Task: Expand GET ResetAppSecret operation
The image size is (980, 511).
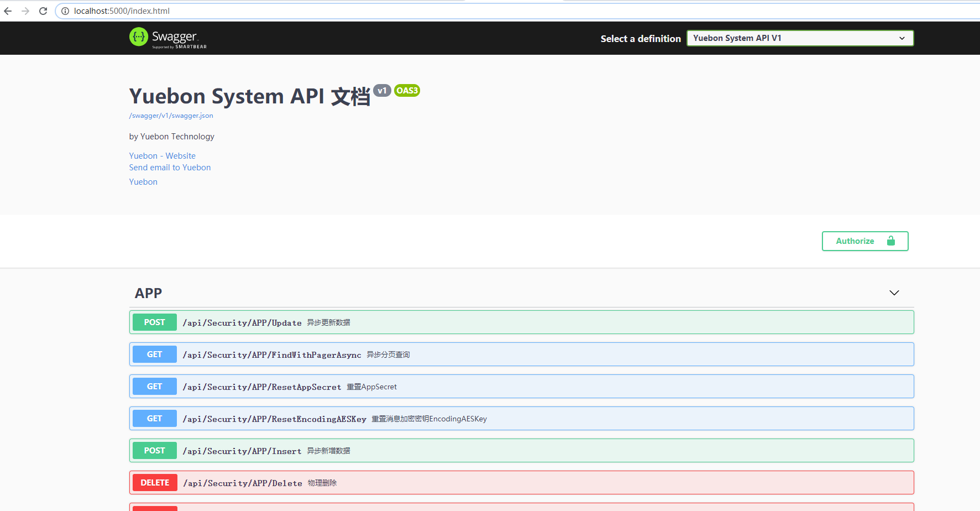Action: pos(521,387)
